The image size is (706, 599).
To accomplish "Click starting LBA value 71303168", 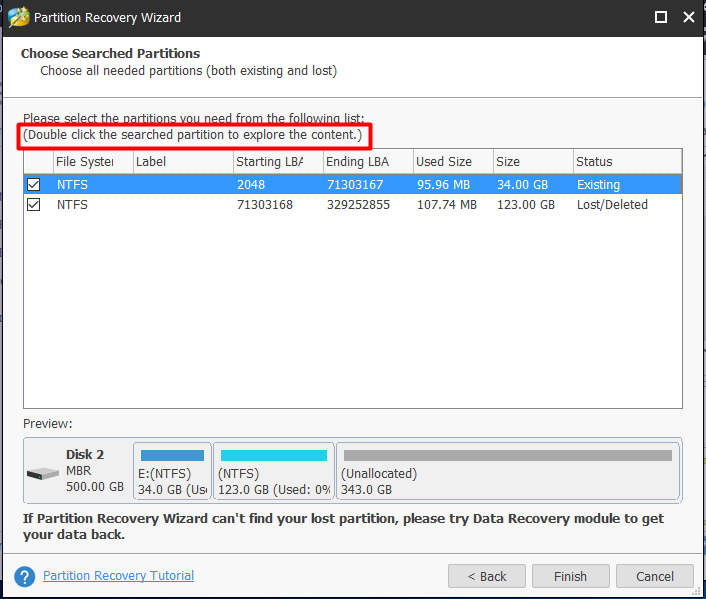I will pos(265,204).
